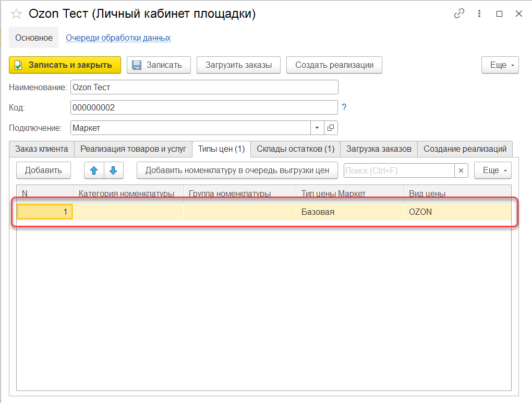Open the Реализация товаров и услуг tab
This screenshot has width=532, height=403.
(133, 149)
